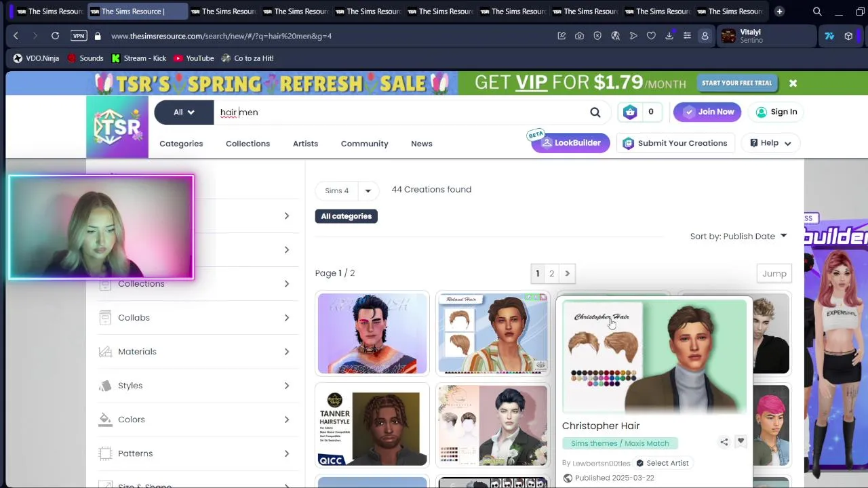The width and height of the screenshot is (868, 488).
Task: Go to results page 2
Action: 551,274
